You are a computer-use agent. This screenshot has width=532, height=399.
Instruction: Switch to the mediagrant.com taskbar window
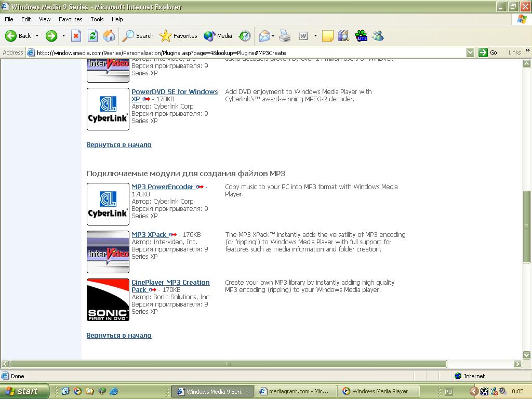[x=295, y=392]
